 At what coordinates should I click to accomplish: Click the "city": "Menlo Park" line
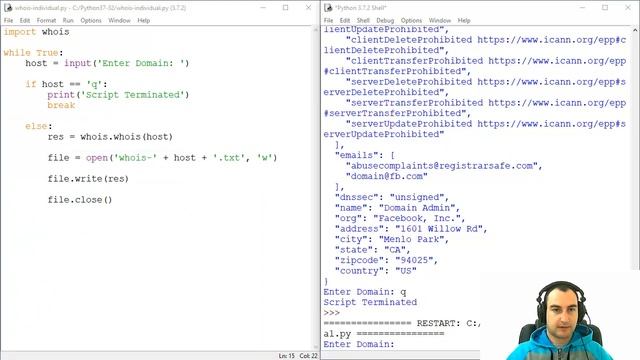[392, 240]
